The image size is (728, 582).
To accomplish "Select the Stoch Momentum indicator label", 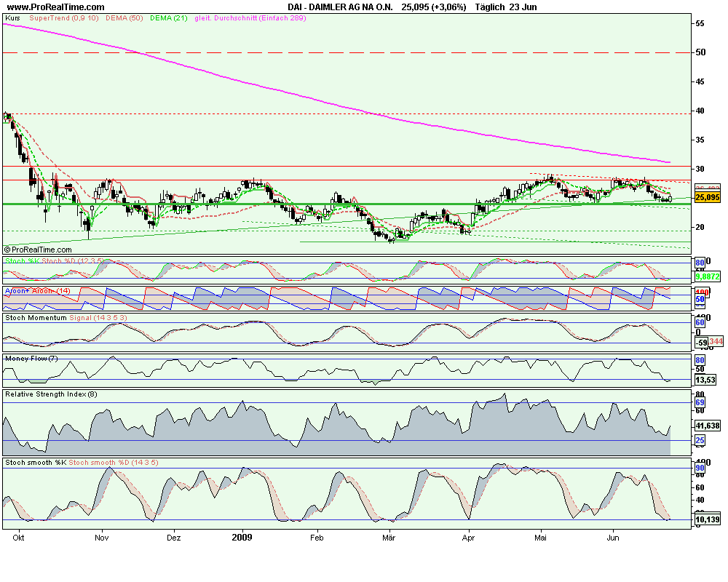I will (x=36, y=318).
